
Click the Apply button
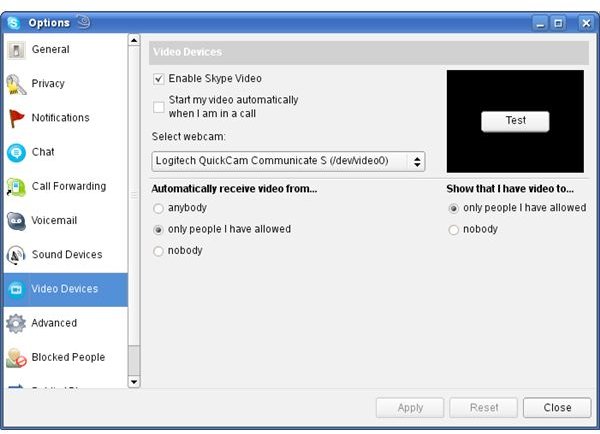click(x=410, y=408)
